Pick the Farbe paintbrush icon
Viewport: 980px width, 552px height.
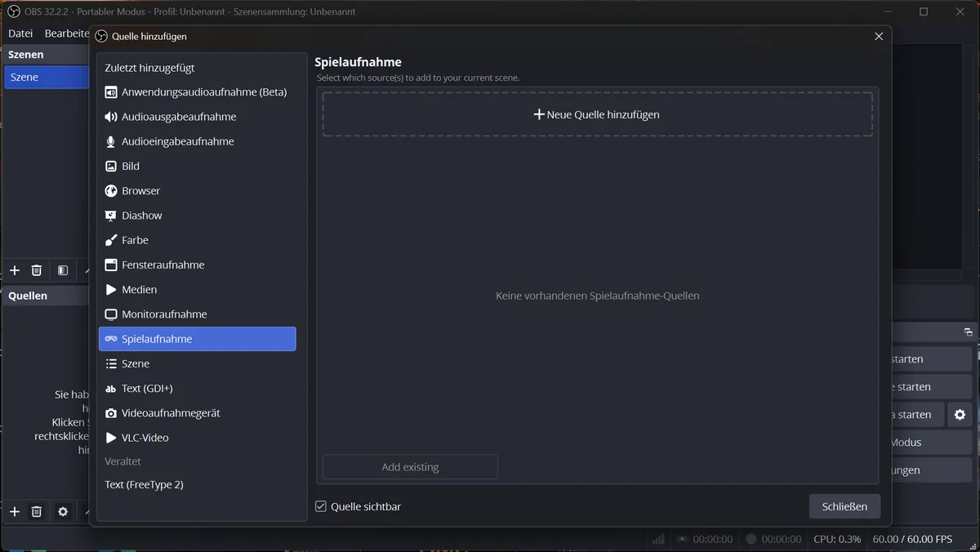(111, 240)
